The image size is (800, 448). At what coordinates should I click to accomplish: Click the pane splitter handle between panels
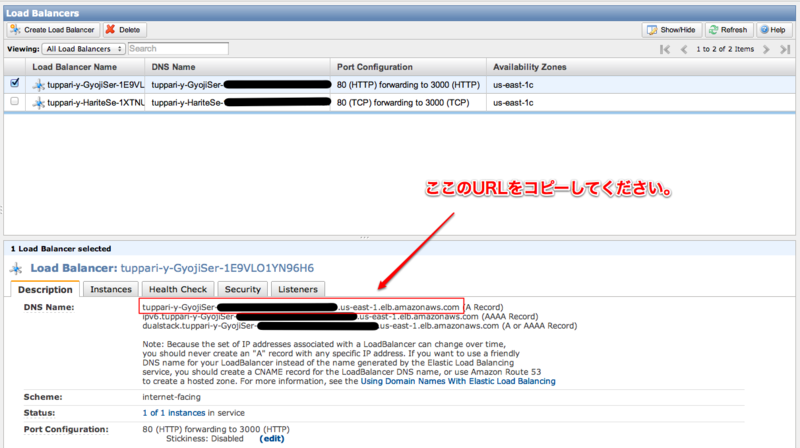[x=364, y=237]
